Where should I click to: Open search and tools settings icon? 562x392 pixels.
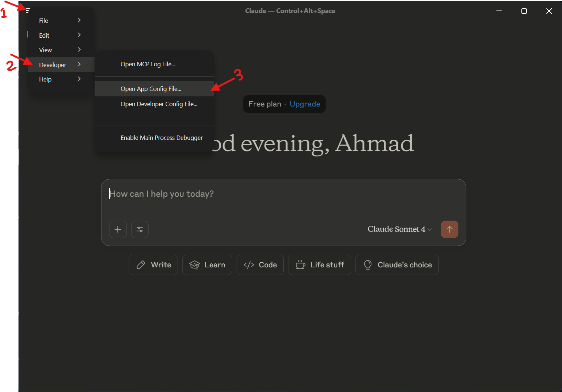tap(140, 229)
